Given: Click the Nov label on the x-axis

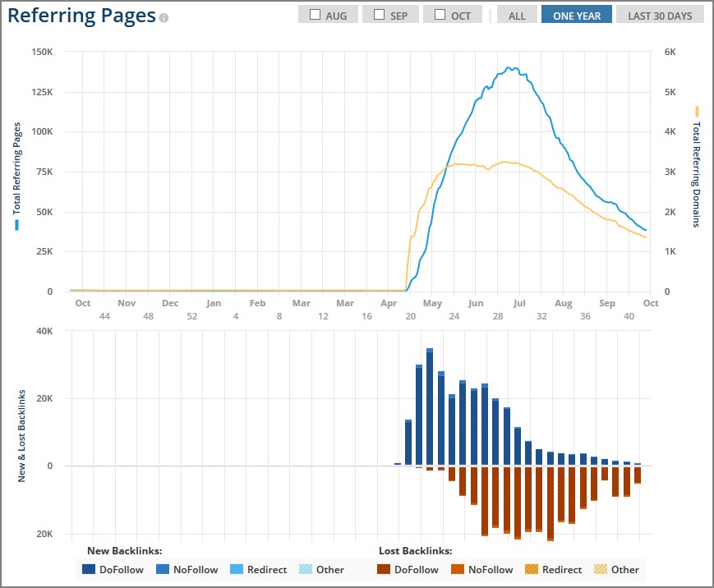Looking at the screenshot, I should 127,303.
